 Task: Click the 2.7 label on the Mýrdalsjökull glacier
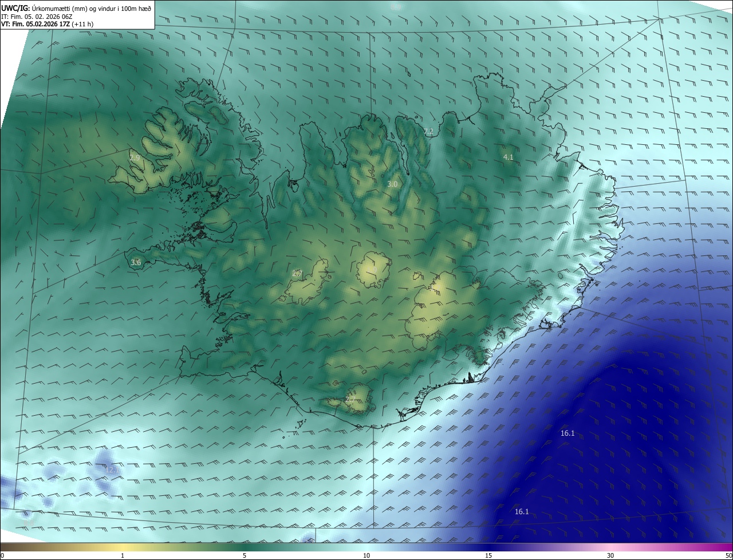coord(350,399)
